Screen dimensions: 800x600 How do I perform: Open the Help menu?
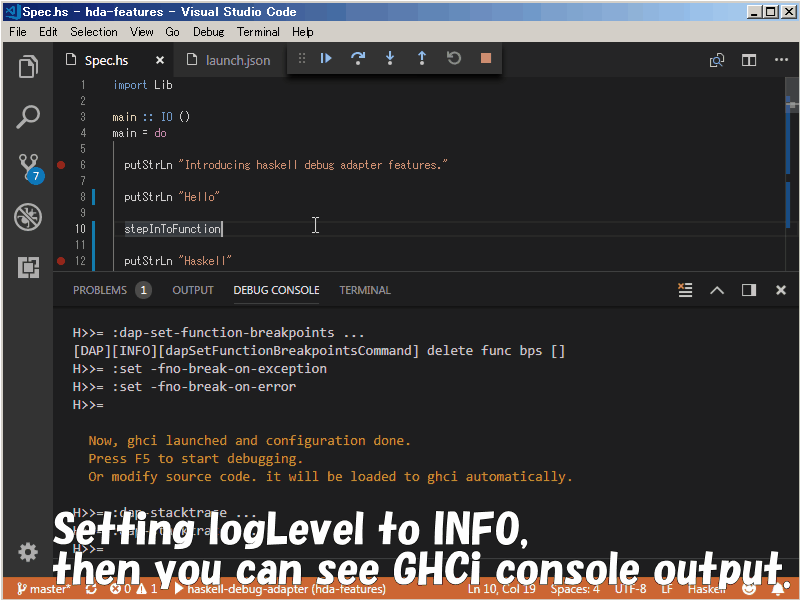(303, 32)
